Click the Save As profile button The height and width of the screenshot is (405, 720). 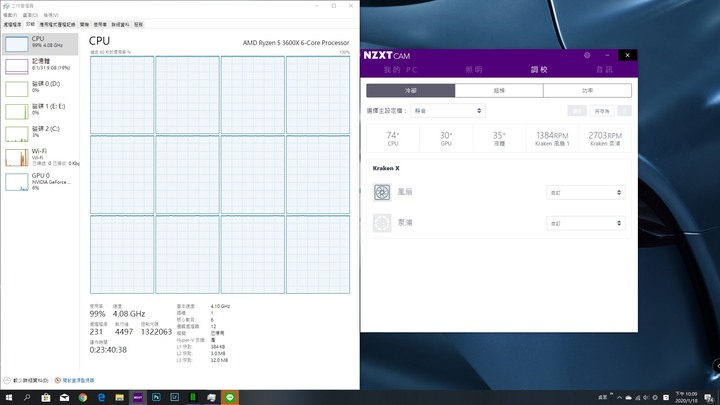tap(602, 111)
